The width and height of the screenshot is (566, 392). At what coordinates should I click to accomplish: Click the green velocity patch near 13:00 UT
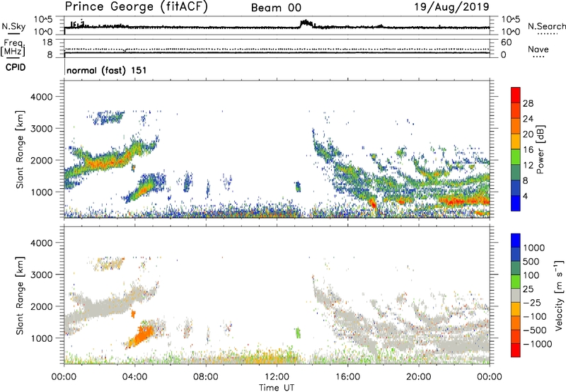(298, 333)
